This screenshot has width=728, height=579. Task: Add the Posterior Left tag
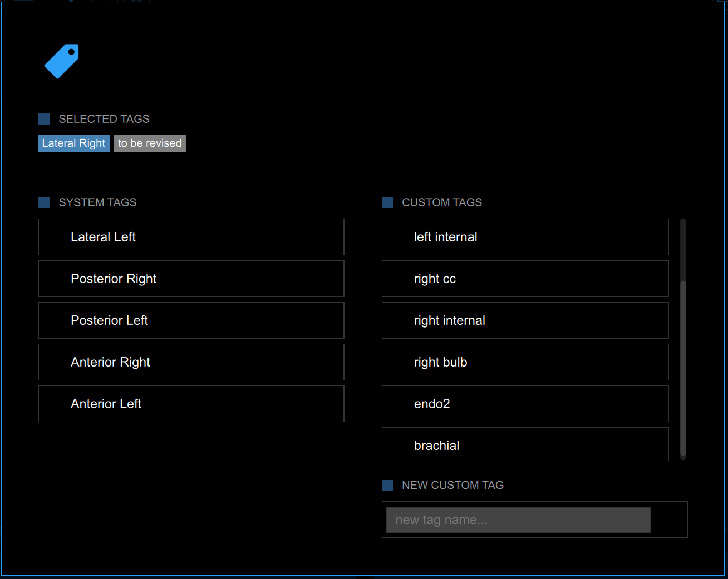(x=191, y=320)
